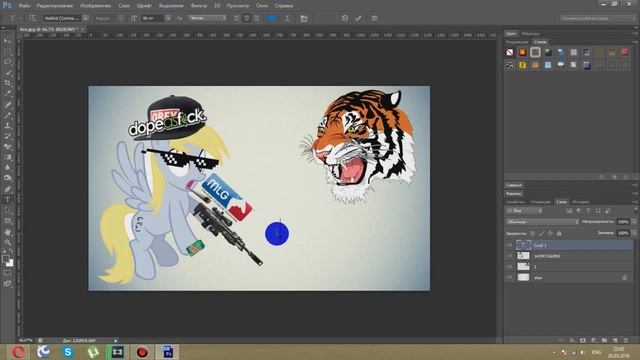Open the text color swatch in options bar
Image resolution: width=640 pixels, height=360 pixels.
[x=271, y=18]
